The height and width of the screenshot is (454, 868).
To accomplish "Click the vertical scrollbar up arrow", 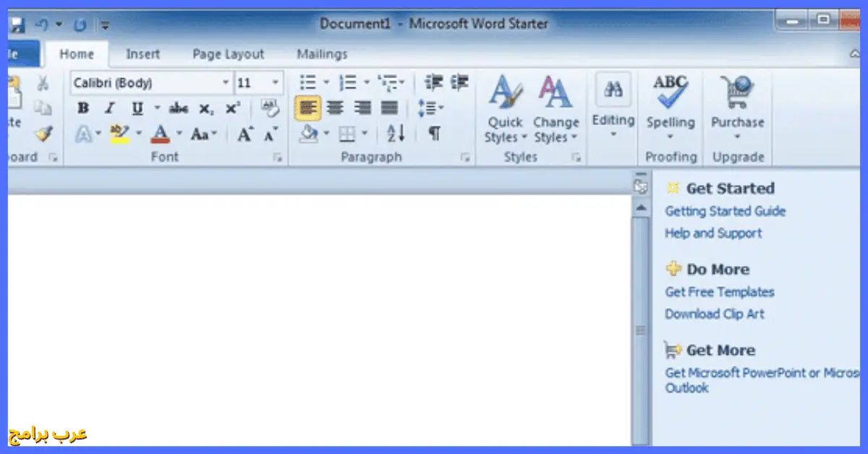I will 640,208.
